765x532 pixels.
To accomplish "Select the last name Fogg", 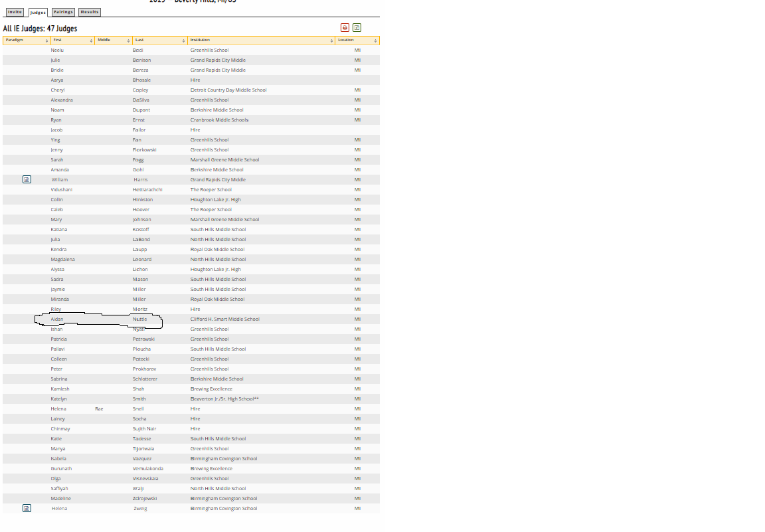I will 138,160.
